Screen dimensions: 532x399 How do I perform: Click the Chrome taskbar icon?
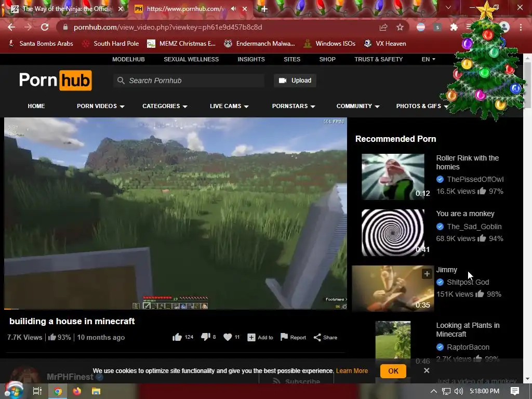click(58, 391)
